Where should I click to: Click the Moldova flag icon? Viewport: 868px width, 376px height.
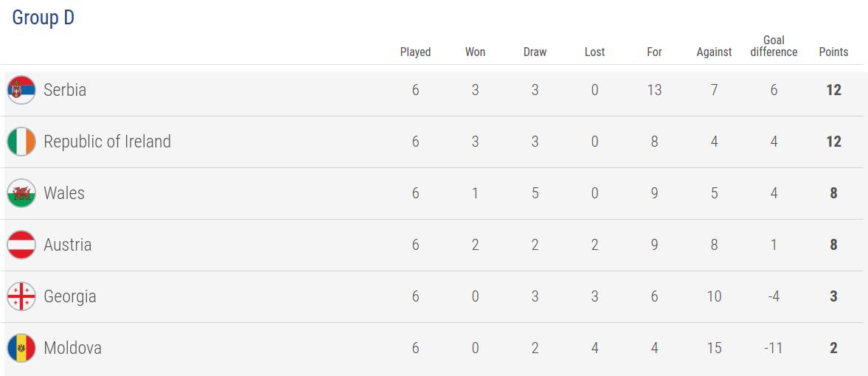[21, 348]
